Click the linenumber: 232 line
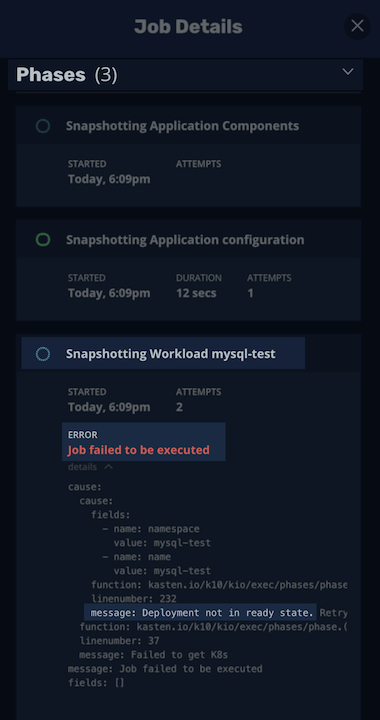The image size is (380, 720). pos(134,599)
